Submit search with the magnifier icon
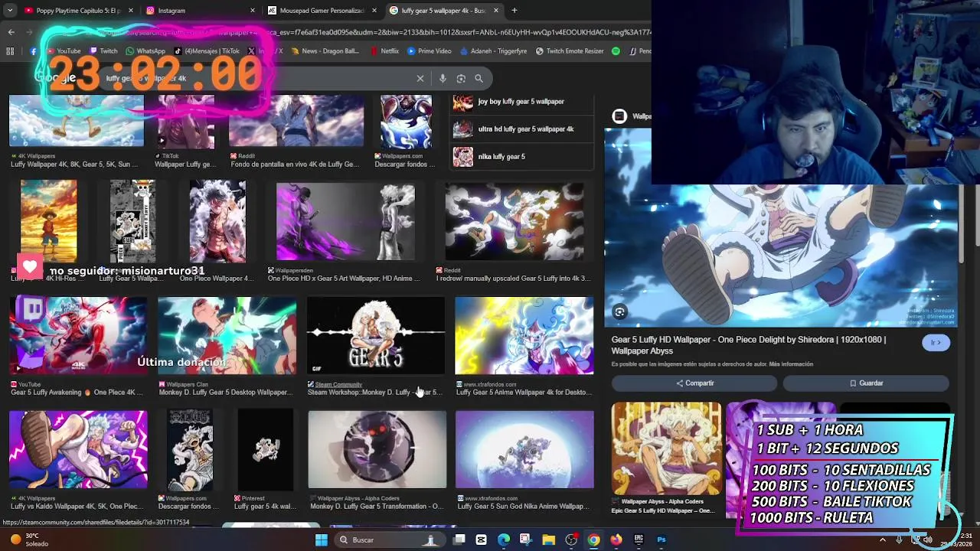Viewport: 980px width, 551px height. [x=479, y=78]
